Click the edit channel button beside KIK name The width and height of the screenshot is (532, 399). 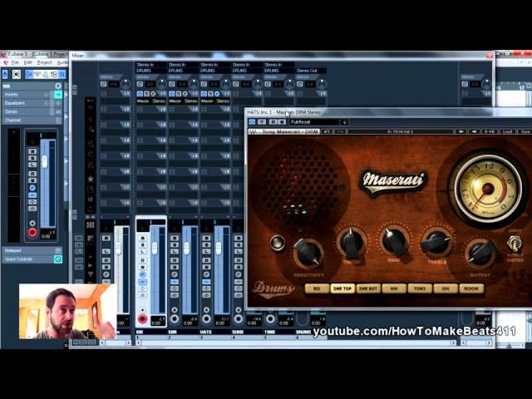[58, 86]
